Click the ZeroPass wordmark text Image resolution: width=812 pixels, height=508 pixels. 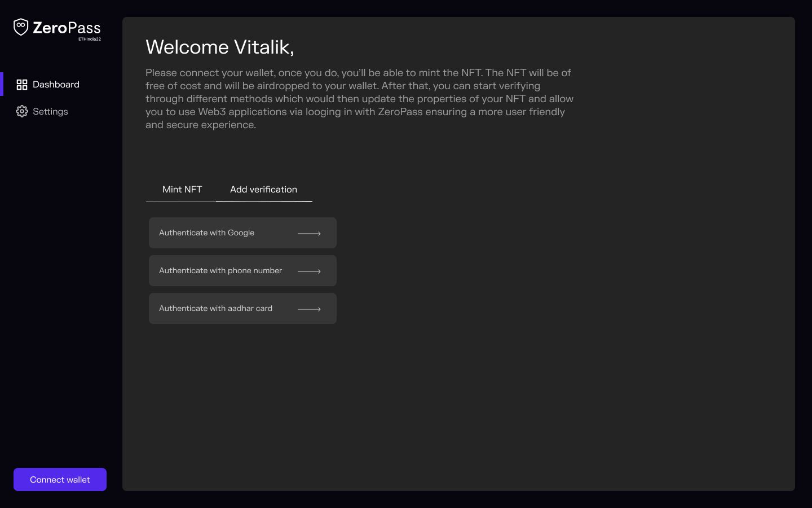(67, 28)
